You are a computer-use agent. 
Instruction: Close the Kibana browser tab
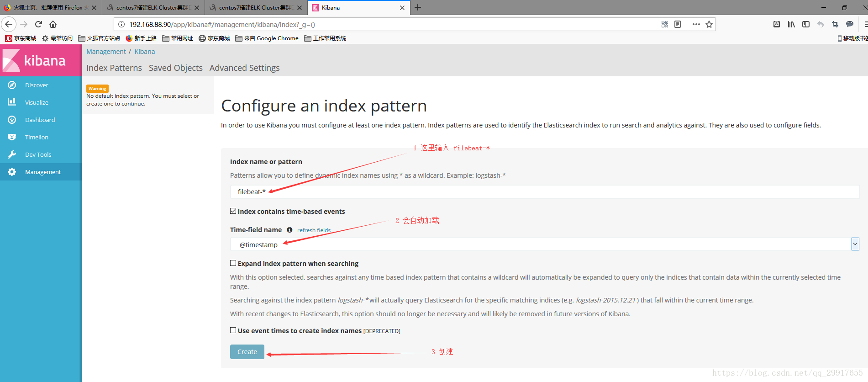(x=402, y=8)
